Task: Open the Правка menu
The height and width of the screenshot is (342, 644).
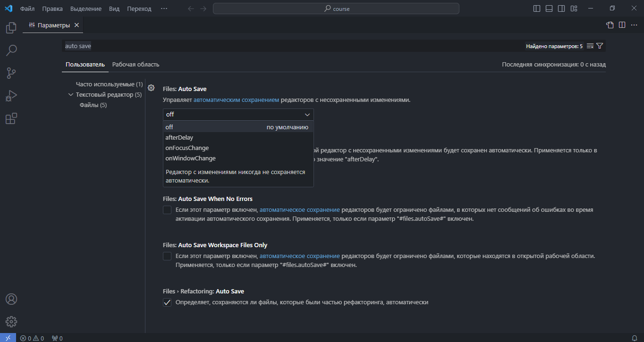Action: (52, 8)
